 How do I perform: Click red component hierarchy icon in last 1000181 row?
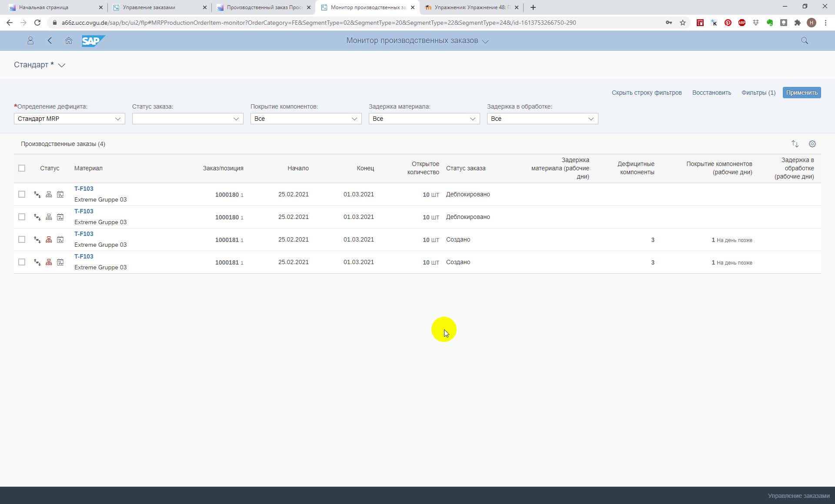pos(49,262)
